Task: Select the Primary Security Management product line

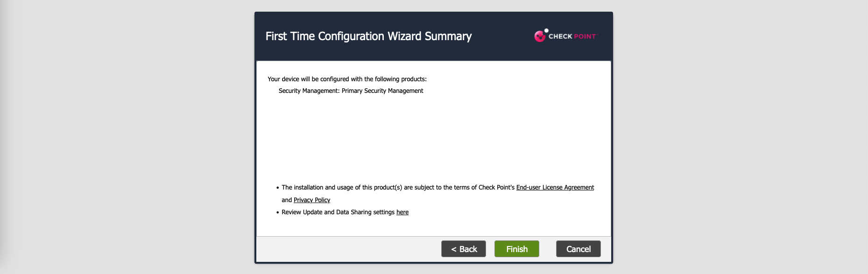Action: (x=351, y=91)
